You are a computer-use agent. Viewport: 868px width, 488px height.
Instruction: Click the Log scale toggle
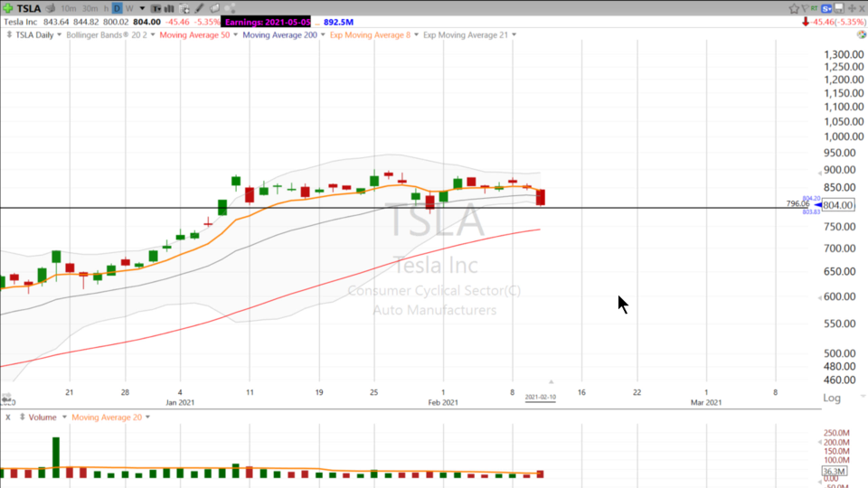832,398
